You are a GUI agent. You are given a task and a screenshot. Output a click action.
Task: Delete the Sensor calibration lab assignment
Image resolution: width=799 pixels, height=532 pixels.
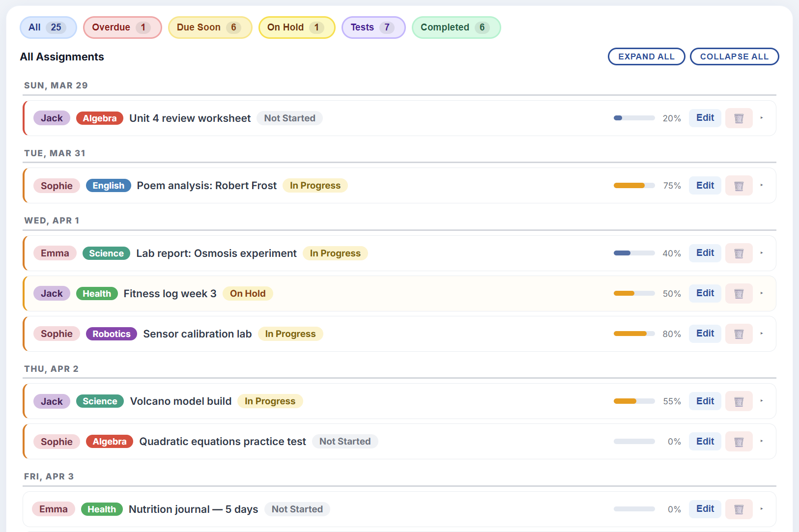739,334
